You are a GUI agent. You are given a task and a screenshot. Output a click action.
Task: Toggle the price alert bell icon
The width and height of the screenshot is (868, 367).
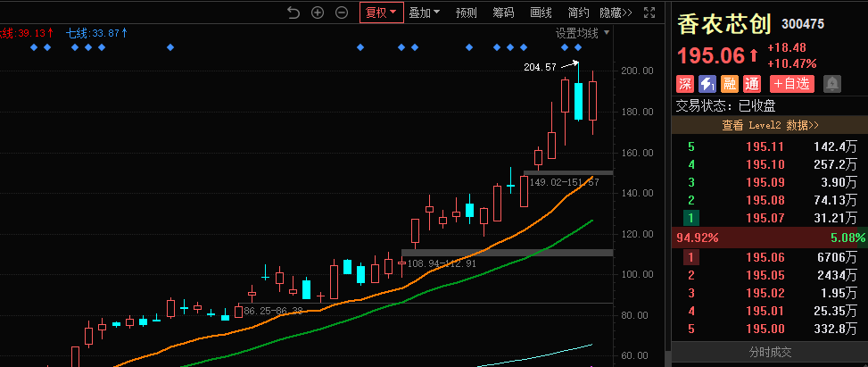coord(831,83)
